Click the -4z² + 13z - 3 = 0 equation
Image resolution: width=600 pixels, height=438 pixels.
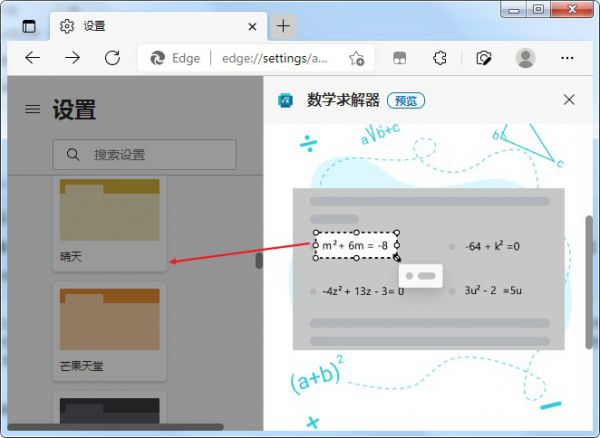[x=363, y=291]
